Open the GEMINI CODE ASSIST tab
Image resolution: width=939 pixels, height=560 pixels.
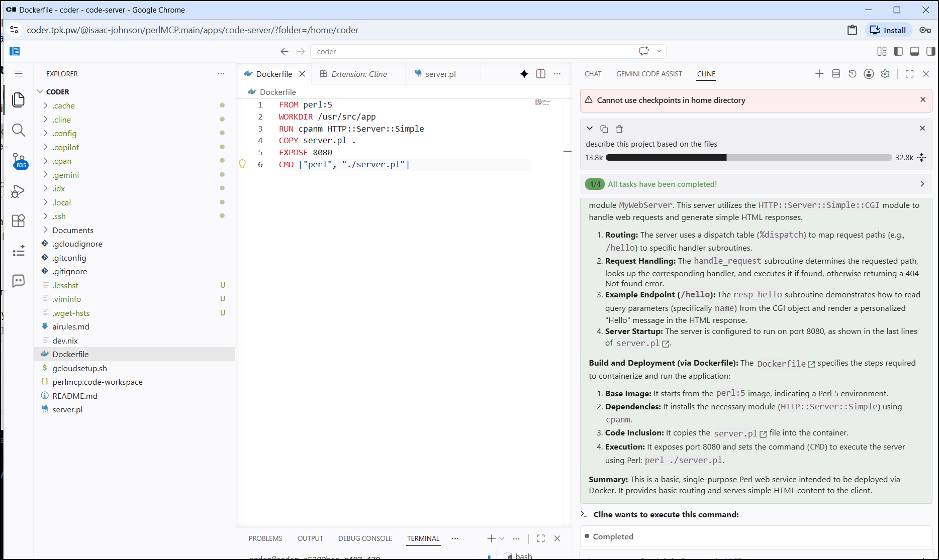(649, 74)
